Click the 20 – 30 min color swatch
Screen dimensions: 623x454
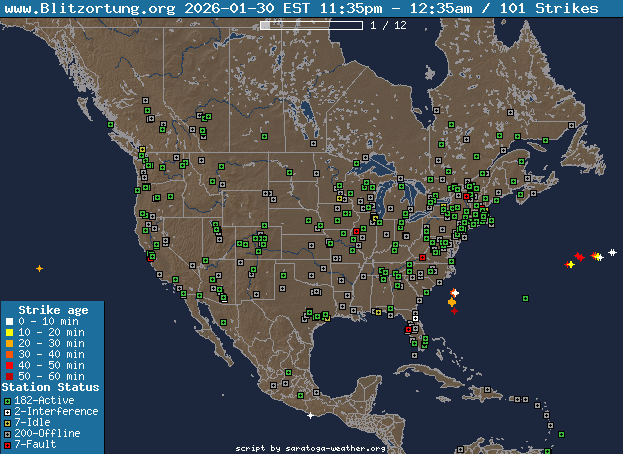(8, 344)
